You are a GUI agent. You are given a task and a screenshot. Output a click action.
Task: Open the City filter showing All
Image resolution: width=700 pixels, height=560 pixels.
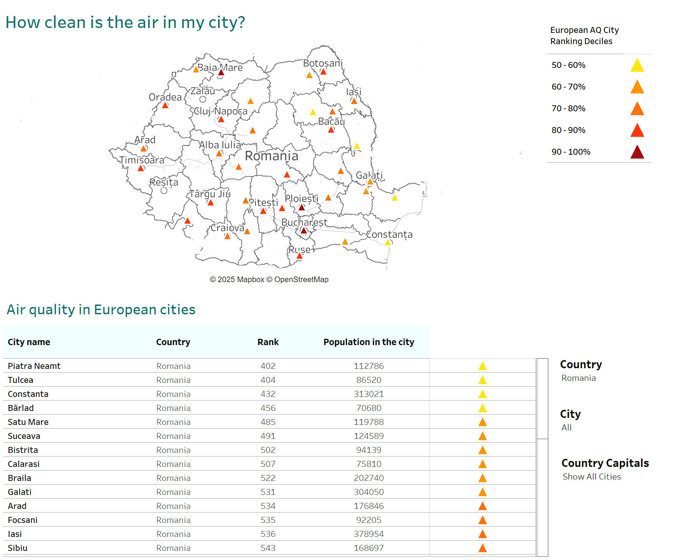[x=568, y=427]
